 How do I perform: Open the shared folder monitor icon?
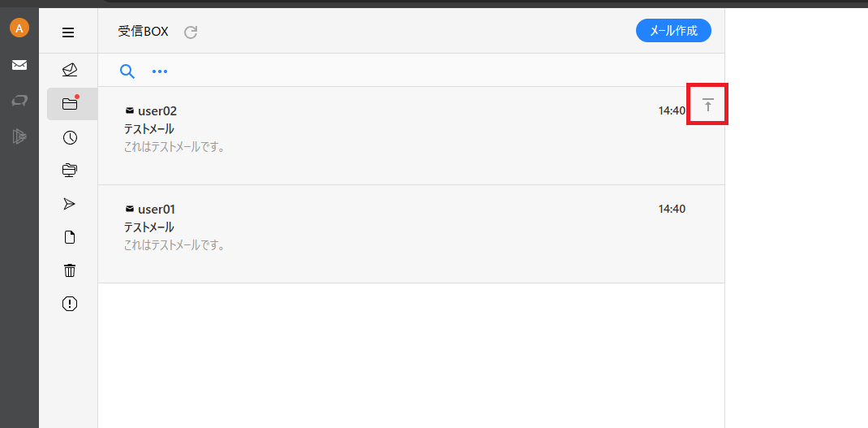coord(70,171)
